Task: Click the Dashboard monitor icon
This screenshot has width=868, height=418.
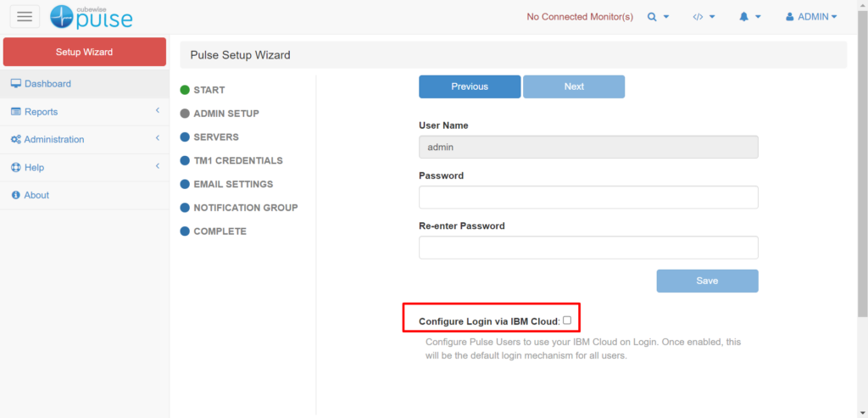Action: pos(15,84)
